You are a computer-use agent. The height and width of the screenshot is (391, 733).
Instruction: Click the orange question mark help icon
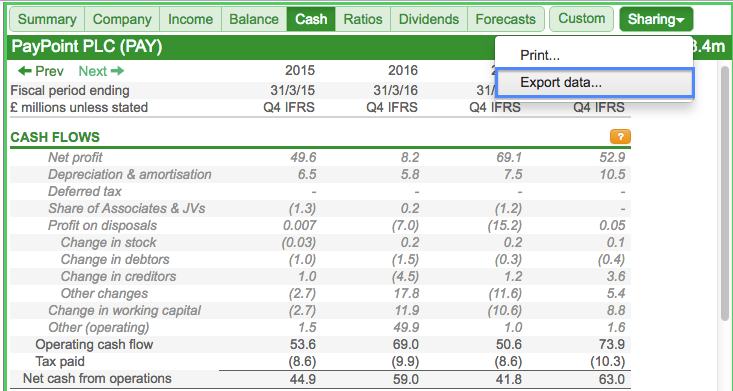(620, 137)
